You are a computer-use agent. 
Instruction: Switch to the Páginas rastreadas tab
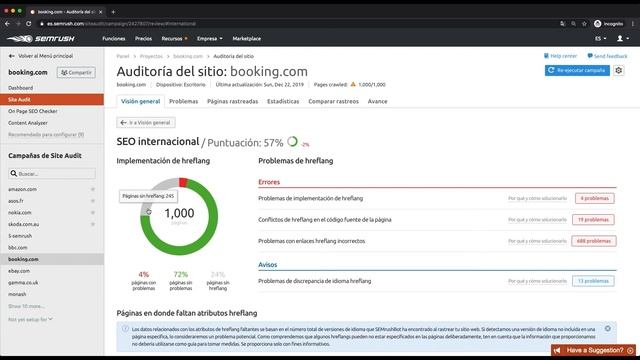coord(233,101)
